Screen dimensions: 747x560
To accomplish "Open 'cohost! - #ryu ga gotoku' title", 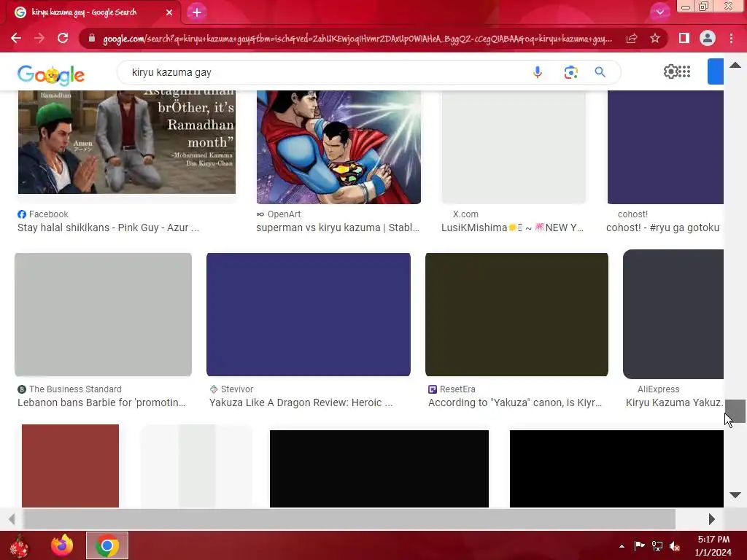I will (x=662, y=227).
